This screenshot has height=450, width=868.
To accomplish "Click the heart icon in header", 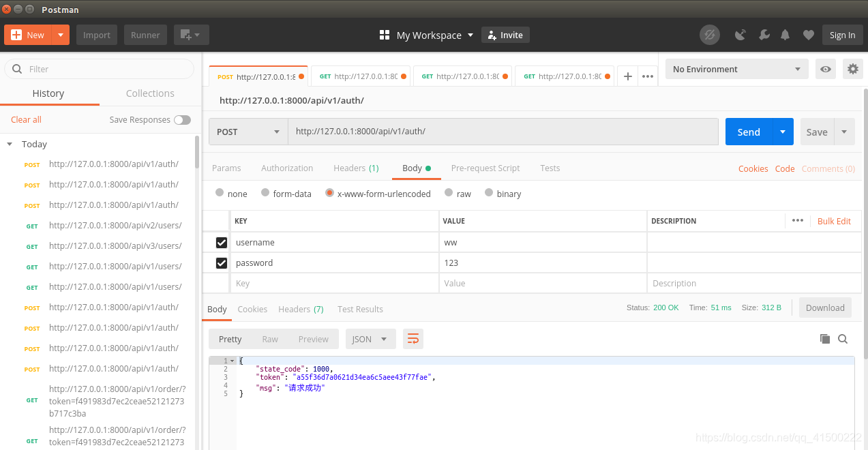I will click(x=809, y=35).
